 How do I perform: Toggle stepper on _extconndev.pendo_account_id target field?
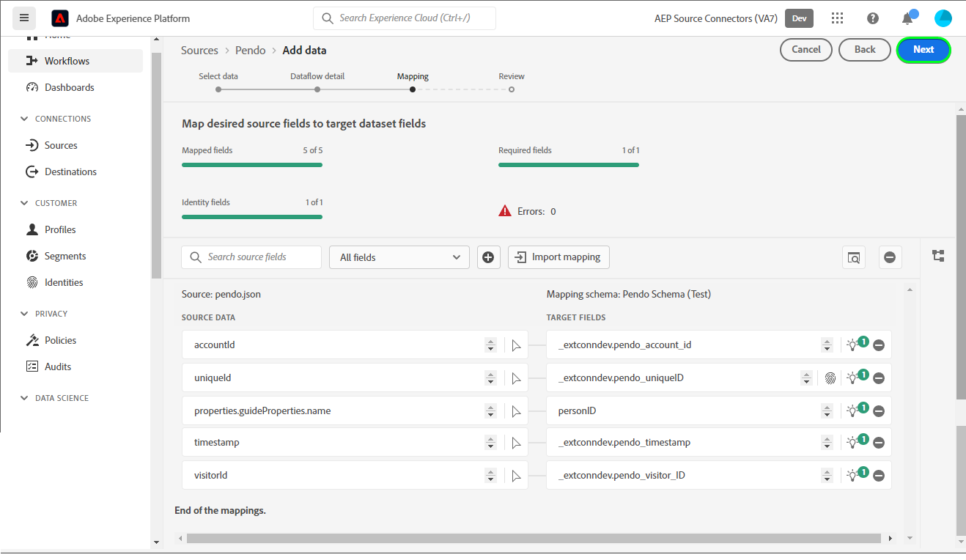point(827,345)
